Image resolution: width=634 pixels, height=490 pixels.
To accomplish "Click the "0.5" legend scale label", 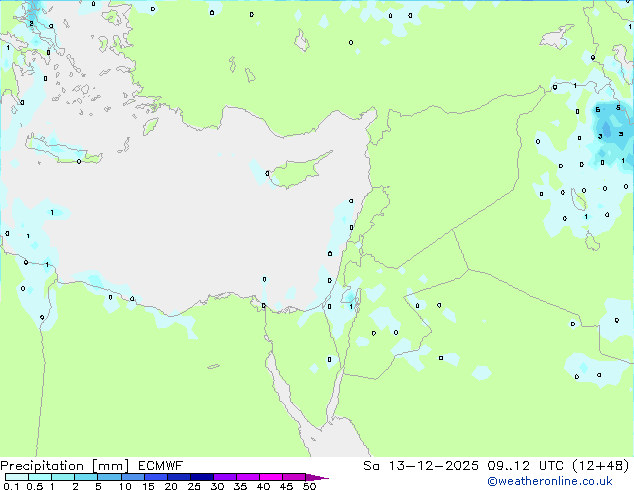I will pos(35,486).
